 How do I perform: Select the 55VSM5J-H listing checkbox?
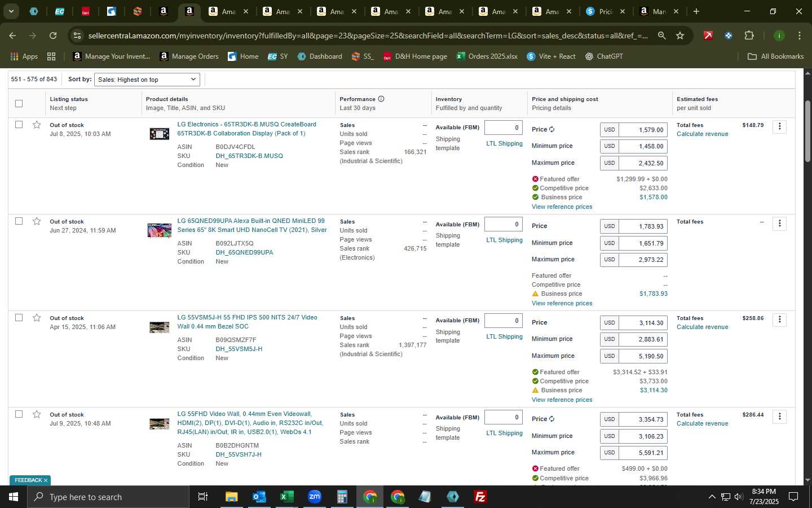point(19,317)
